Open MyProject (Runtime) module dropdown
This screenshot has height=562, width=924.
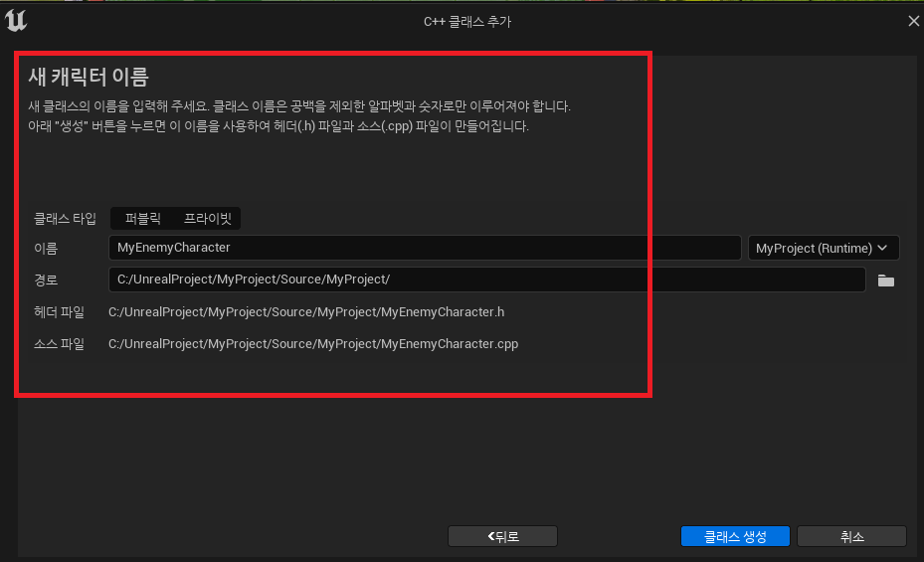pos(824,248)
